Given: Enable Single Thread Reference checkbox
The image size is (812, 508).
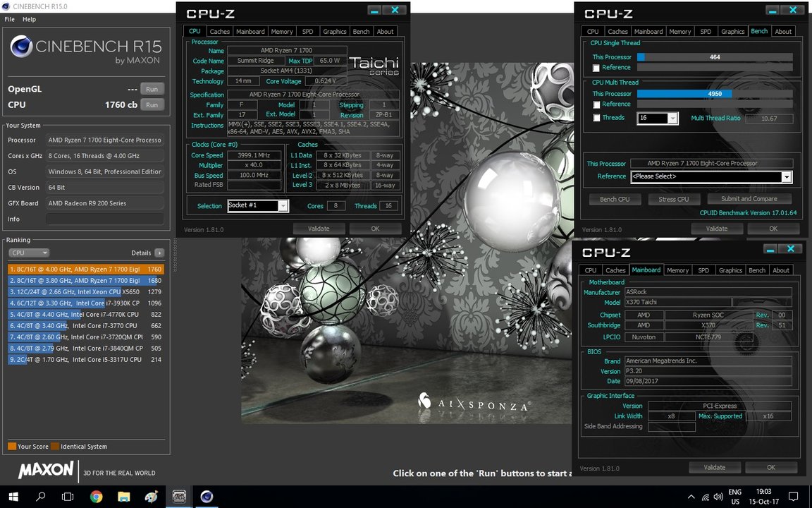Looking at the screenshot, I should point(596,68).
